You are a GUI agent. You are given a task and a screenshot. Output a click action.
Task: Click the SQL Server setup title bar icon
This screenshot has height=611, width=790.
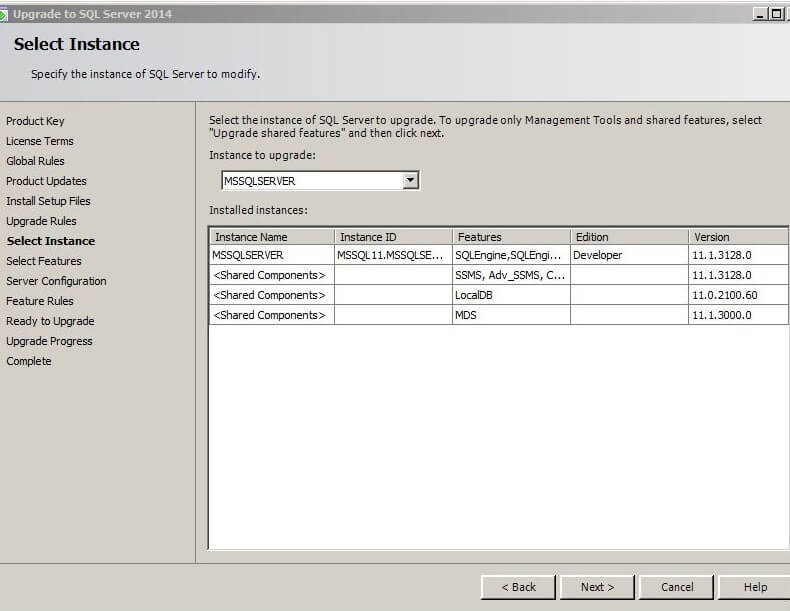(4, 15)
